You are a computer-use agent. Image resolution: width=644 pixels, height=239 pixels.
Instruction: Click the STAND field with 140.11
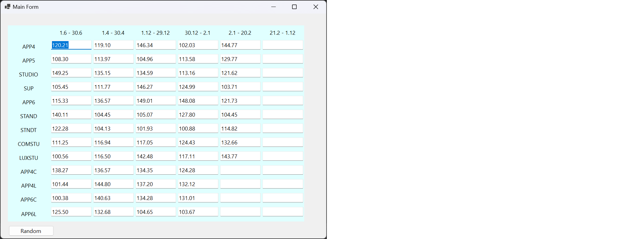tap(71, 115)
